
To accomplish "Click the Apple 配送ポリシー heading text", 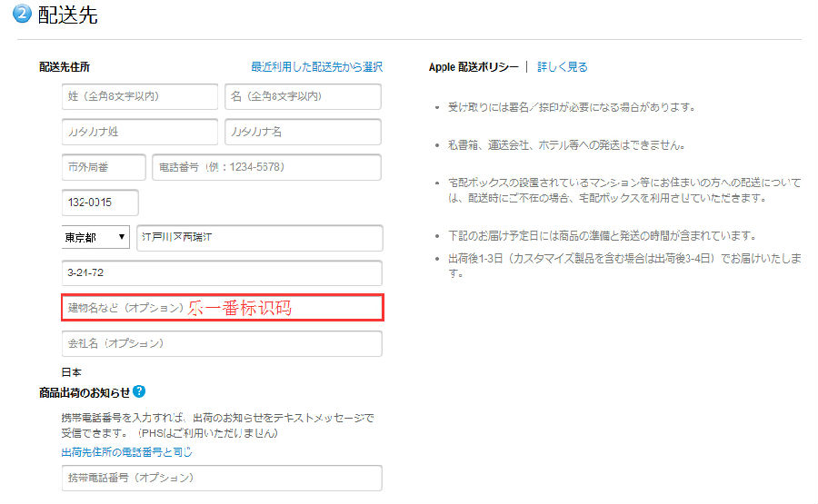I will point(473,67).
